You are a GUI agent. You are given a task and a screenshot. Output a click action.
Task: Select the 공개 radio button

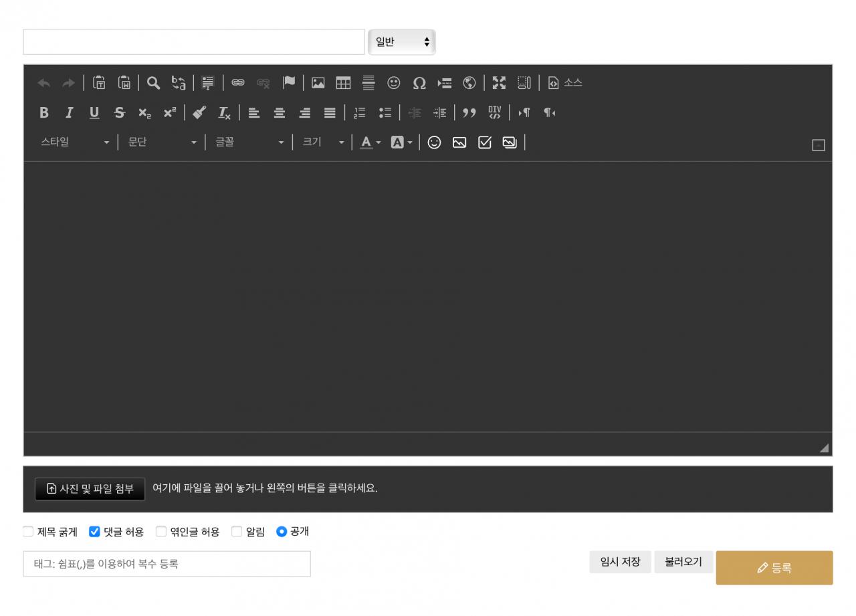coord(282,532)
